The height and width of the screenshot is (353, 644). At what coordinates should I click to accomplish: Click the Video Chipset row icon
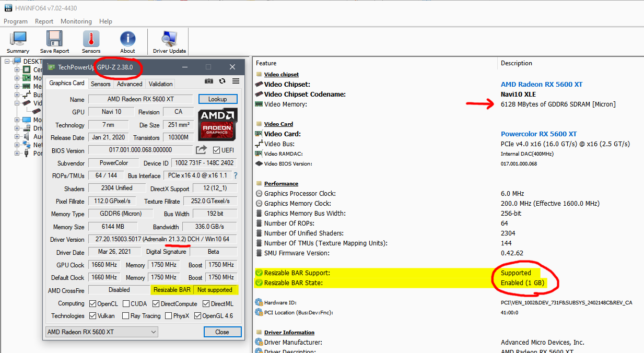click(258, 84)
